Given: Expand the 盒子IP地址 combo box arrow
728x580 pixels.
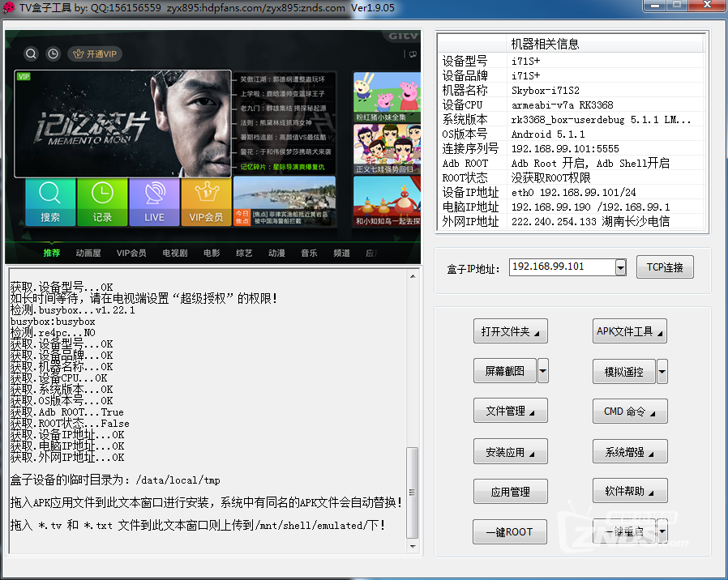Looking at the screenshot, I should click(620, 267).
